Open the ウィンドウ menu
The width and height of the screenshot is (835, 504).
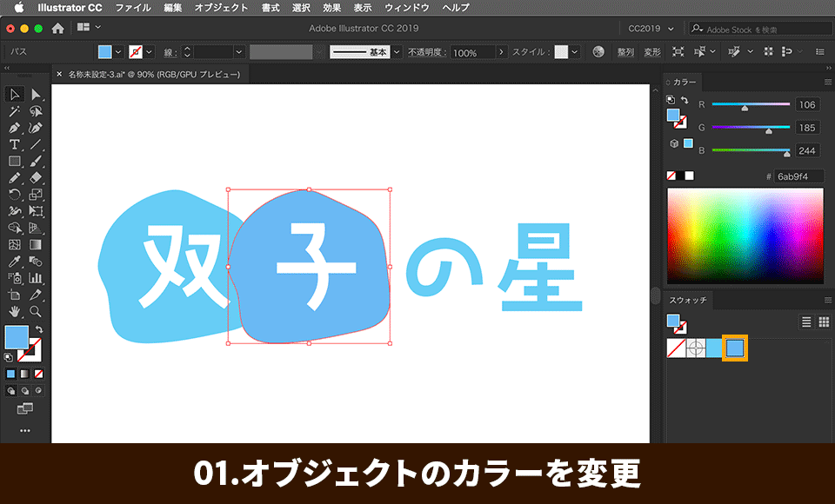407,8
